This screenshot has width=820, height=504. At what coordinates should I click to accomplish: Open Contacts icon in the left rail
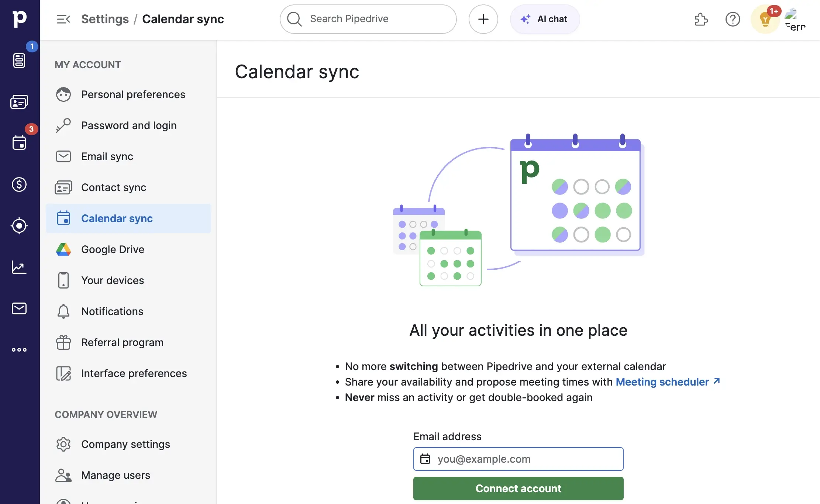tap(19, 102)
